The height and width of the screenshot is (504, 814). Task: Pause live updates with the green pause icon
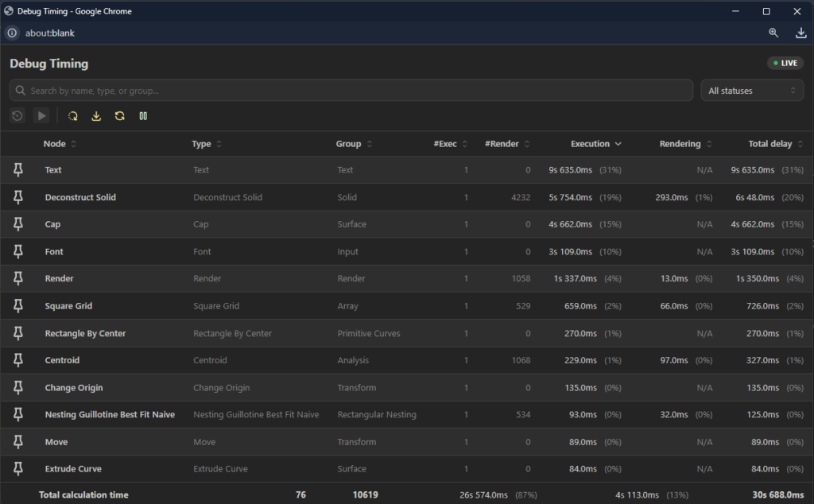pyautogui.click(x=143, y=116)
